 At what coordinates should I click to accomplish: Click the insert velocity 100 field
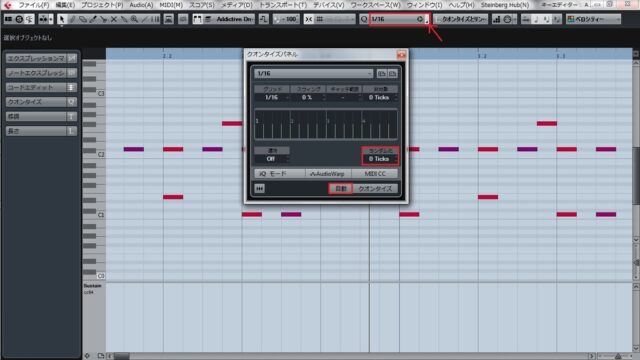[x=286, y=19]
